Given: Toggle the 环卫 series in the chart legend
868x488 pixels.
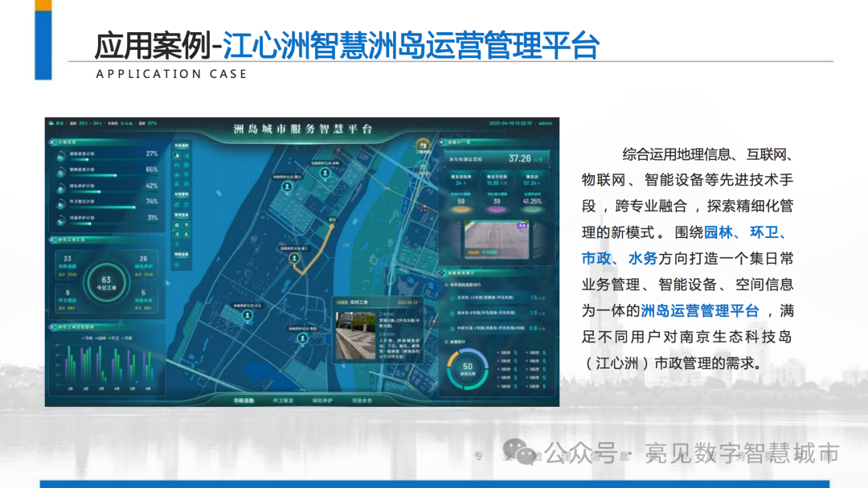Looking at the screenshot, I should click(x=115, y=338).
